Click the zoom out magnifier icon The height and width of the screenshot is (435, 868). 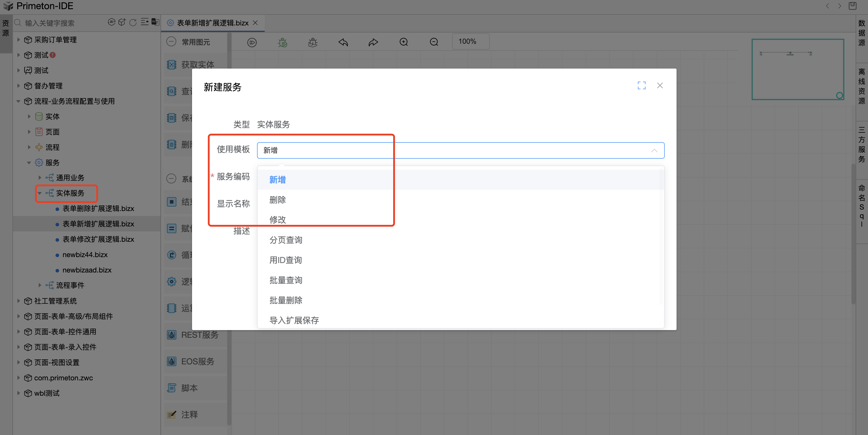[x=434, y=42]
